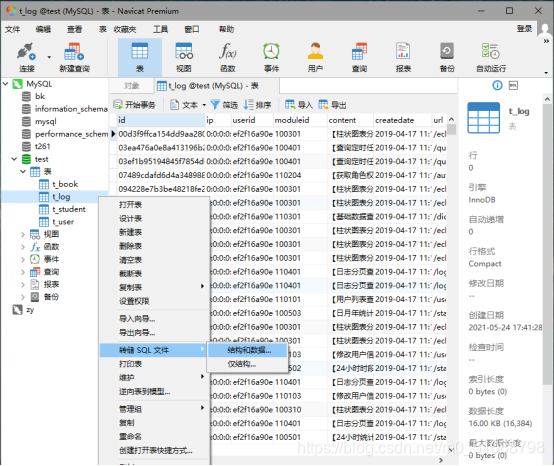Switch to the 对象 objects tab
Screen dimensions: 554x466
pyautogui.click(x=131, y=85)
